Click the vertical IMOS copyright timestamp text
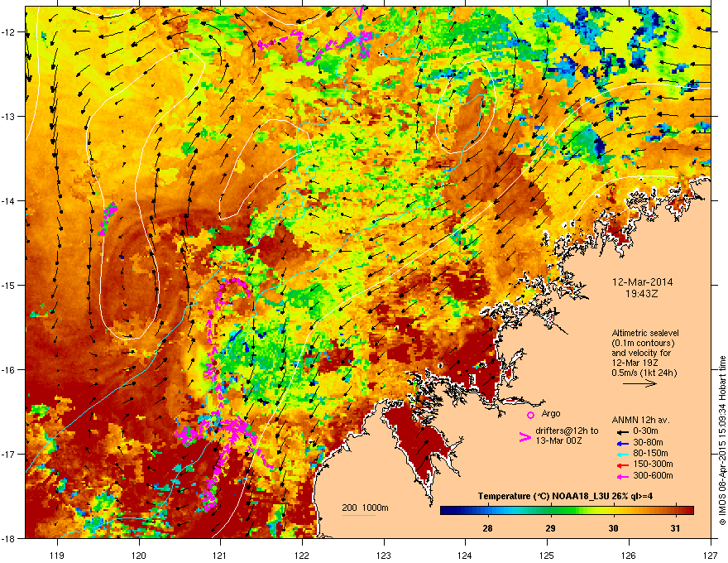 (x=722, y=440)
